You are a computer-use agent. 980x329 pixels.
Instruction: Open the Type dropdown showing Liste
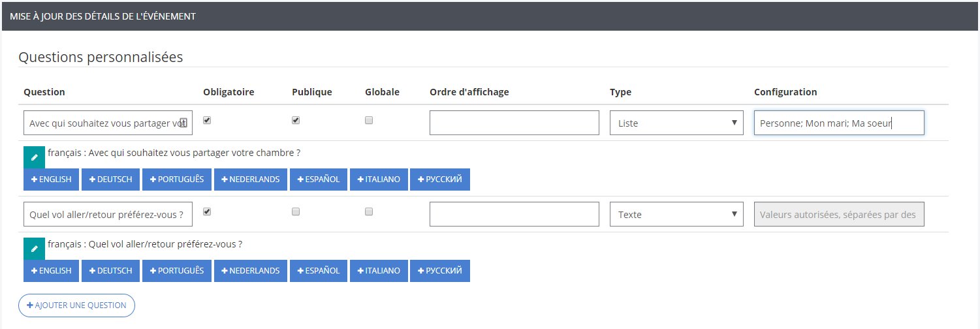[x=676, y=123]
